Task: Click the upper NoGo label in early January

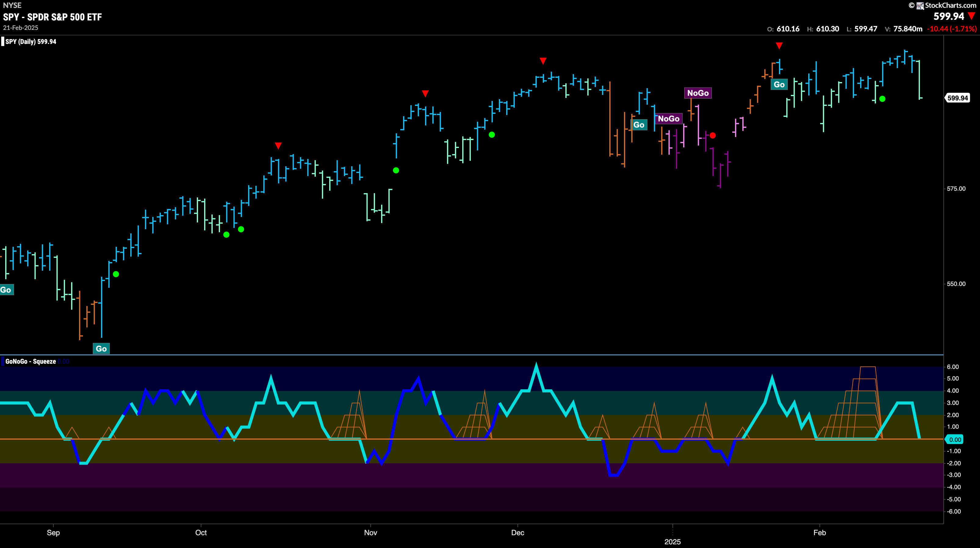Action: coord(698,93)
